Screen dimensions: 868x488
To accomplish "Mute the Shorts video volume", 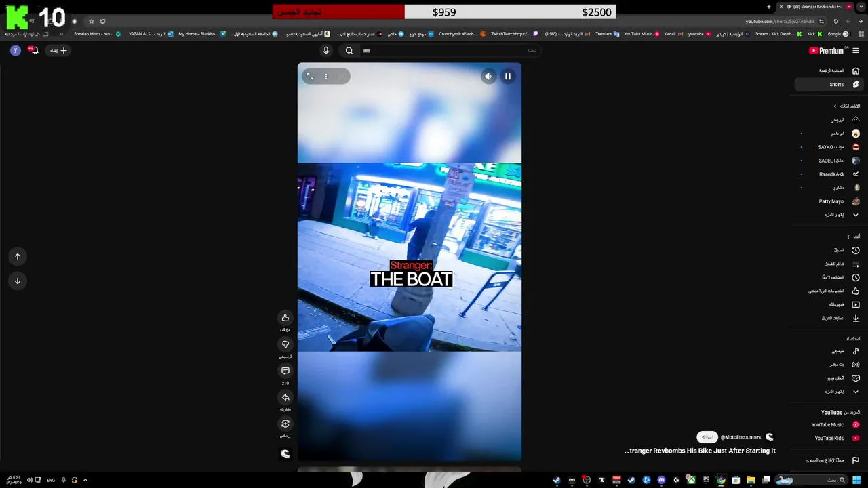I will pos(488,77).
